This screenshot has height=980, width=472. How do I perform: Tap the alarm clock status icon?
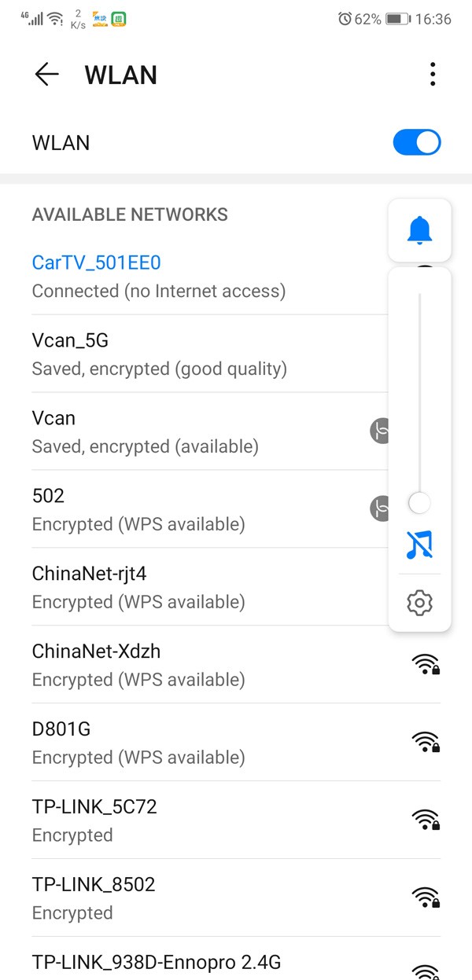[x=345, y=19]
